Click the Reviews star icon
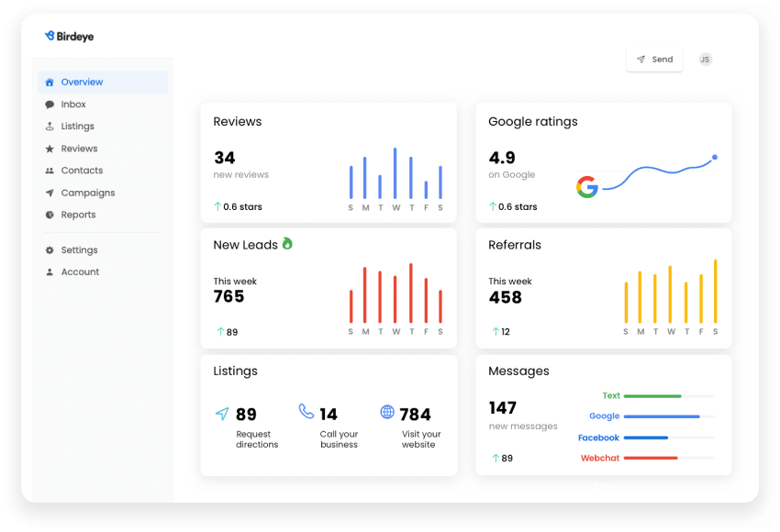 point(50,149)
